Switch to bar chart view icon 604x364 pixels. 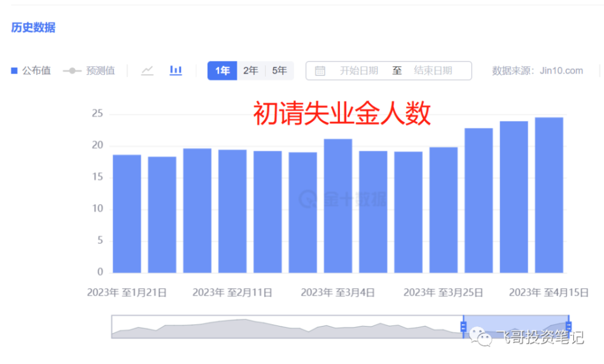coord(176,71)
